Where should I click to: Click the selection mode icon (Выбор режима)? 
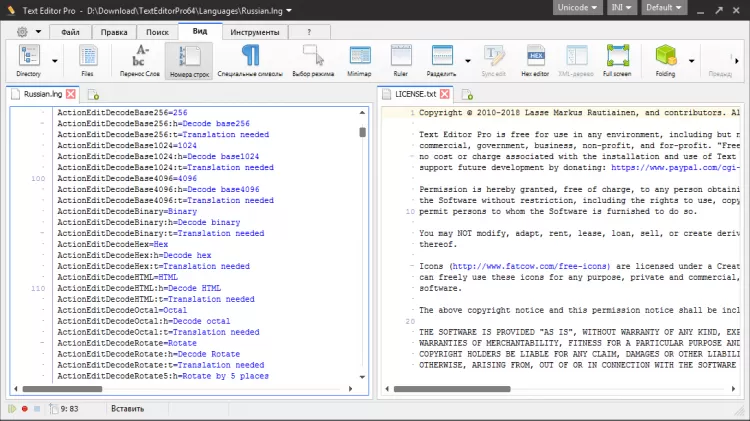[313, 60]
